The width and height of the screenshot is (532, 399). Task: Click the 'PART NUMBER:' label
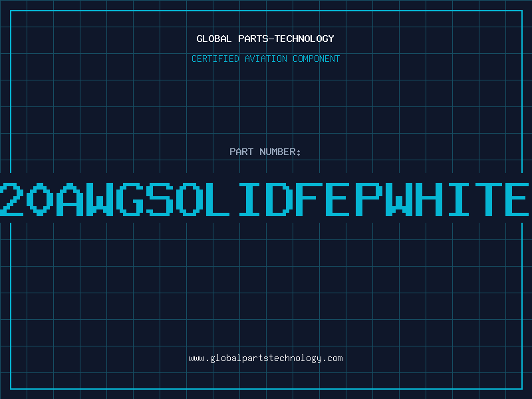click(265, 152)
